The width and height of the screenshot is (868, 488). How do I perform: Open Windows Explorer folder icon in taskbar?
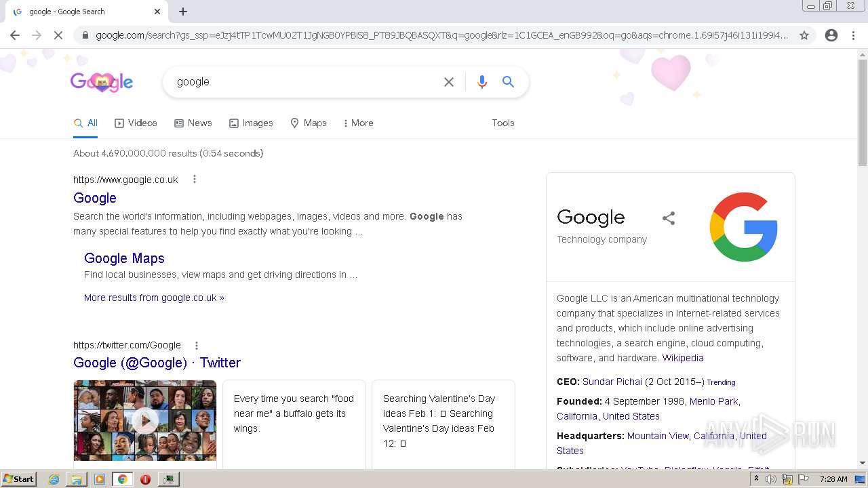[x=77, y=479]
